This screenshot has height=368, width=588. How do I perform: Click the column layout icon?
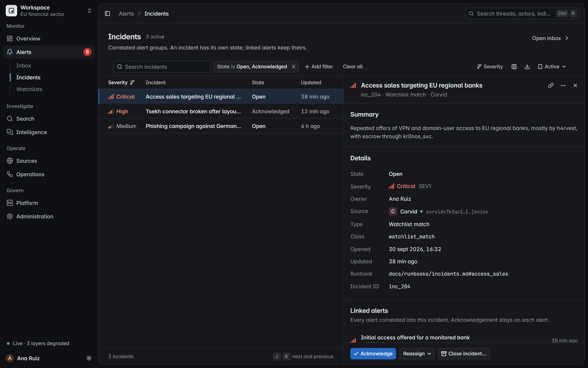[514, 67]
